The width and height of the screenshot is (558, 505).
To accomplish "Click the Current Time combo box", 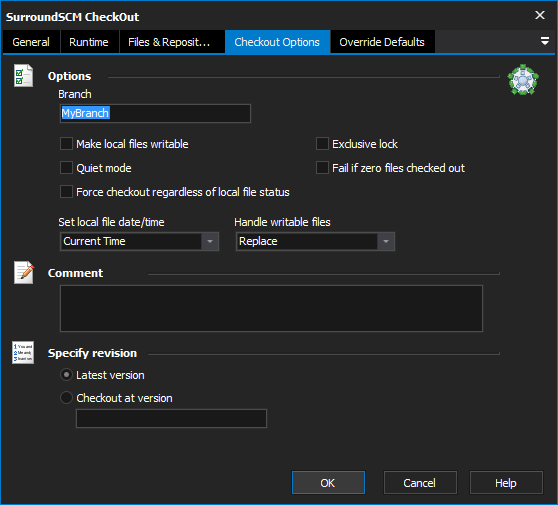I will click(x=139, y=241).
